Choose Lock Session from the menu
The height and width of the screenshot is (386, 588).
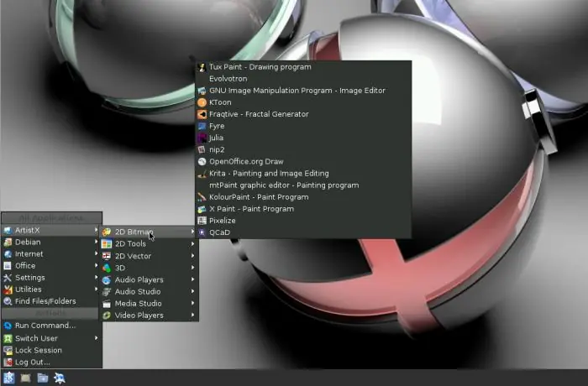[x=51, y=351]
